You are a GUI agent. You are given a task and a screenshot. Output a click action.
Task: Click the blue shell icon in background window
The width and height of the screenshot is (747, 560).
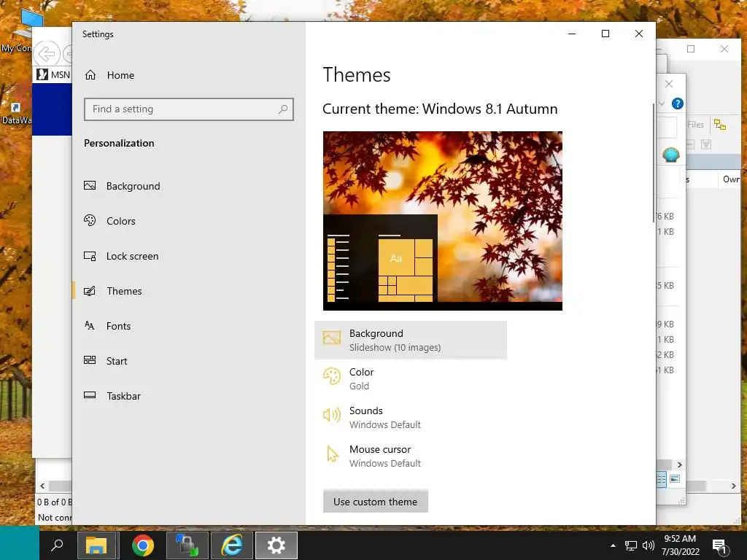click(x=671, y=155)
